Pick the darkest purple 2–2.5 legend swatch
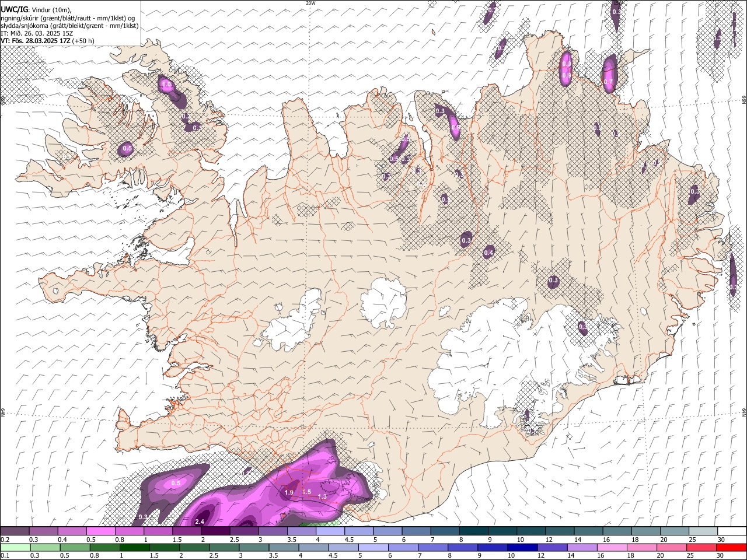Screen dimensions: 747x560 (216, 531)
